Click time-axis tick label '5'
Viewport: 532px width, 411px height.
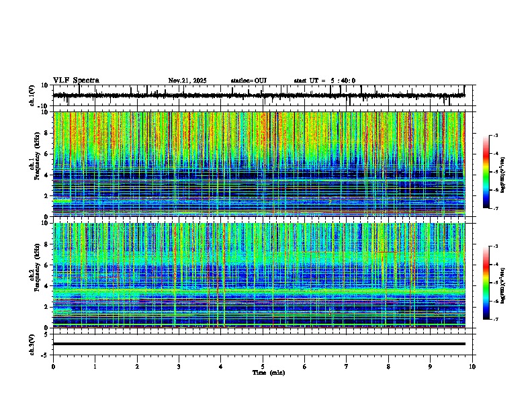[x=263, y=367]
